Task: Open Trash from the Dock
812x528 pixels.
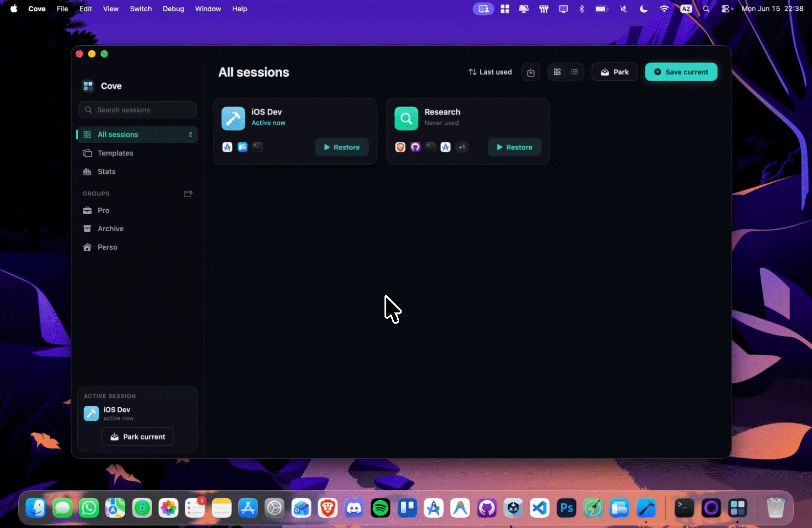Action: click(775, 508)
